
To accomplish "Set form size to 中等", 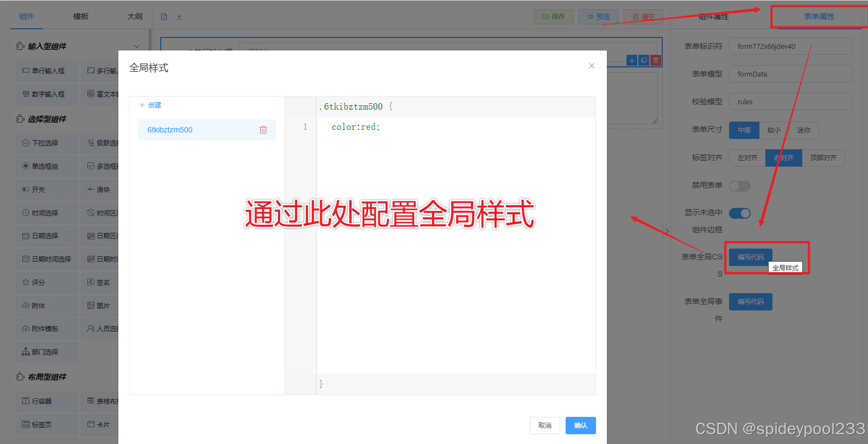I will pyautogui.click(x=744, y=130).
